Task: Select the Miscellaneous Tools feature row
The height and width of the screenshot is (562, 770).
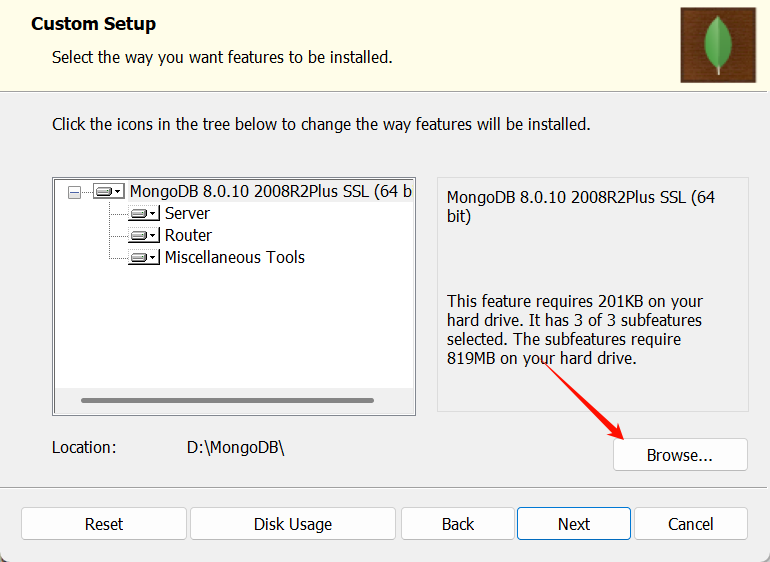Action: 235,257
